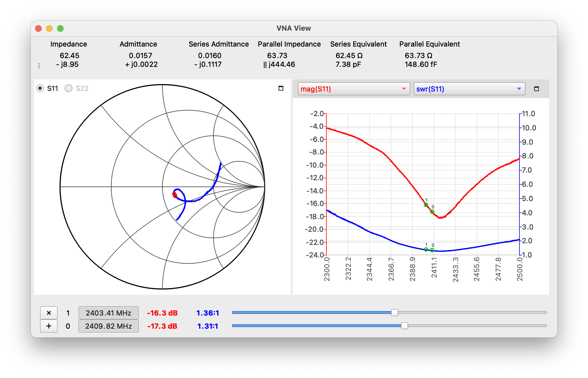Close the VNA View window
Viewport: 588px width, 378px height.
(x=38, y=28)
